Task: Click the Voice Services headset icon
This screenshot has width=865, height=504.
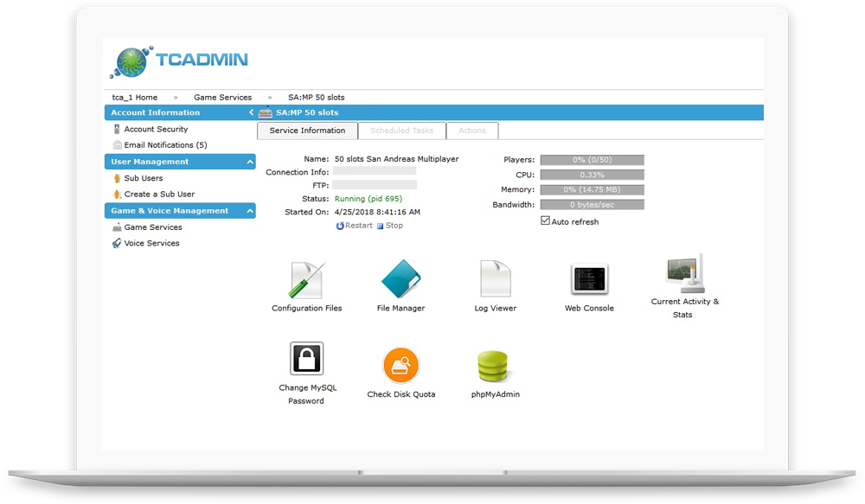Action: [117, 243]
